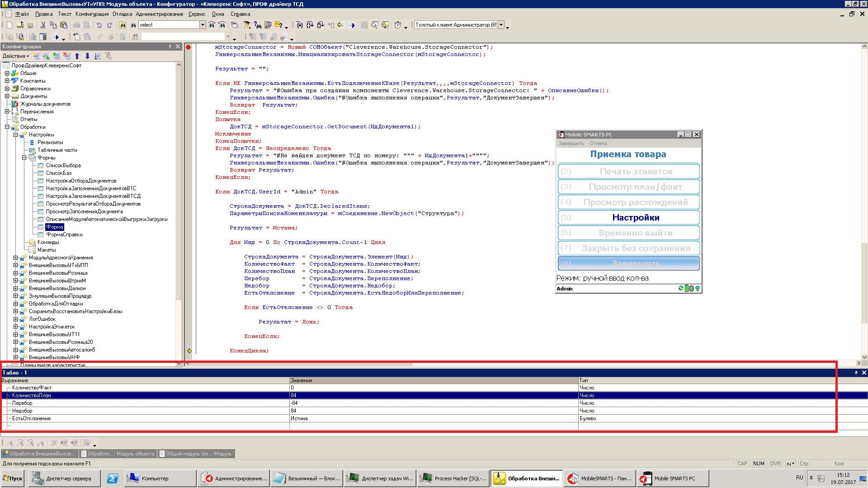The image size is (868, 488).
Task: Switch to Общий модуль tab at bottom
Action: [195, 454]
